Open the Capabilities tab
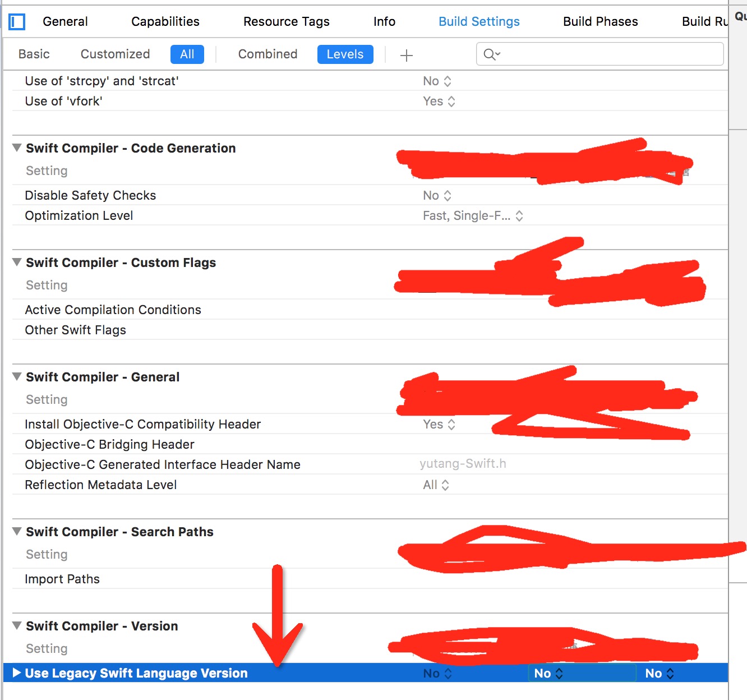 [165, 21]
